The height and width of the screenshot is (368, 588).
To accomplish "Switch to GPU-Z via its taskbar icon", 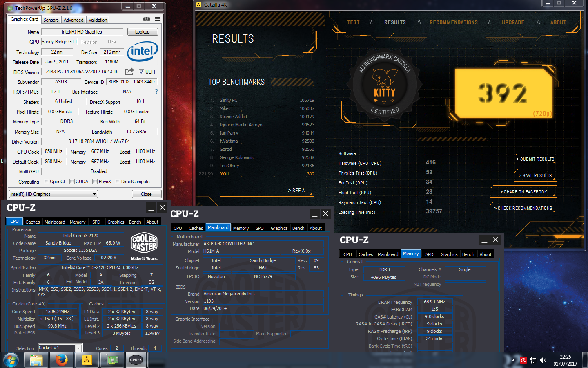I will pos(112,360).
